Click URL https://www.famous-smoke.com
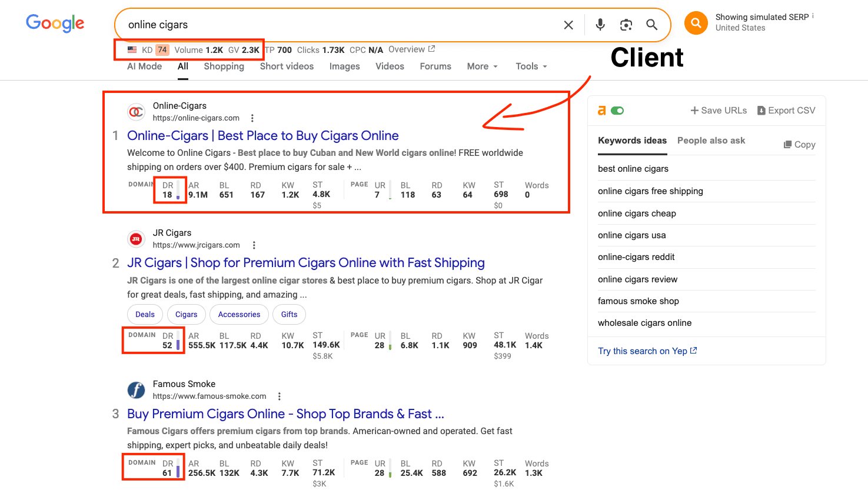 coord(209,396)
